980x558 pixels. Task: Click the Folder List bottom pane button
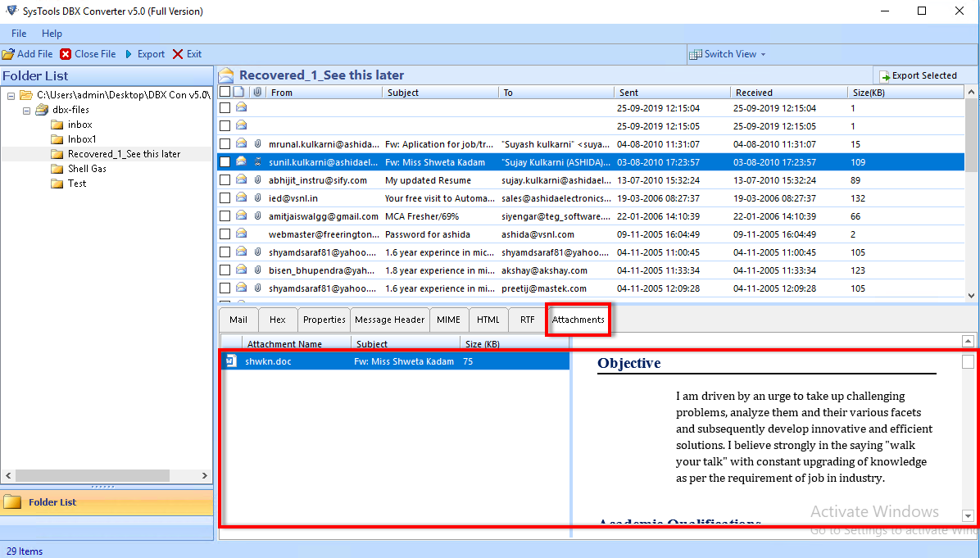(107, 501)
